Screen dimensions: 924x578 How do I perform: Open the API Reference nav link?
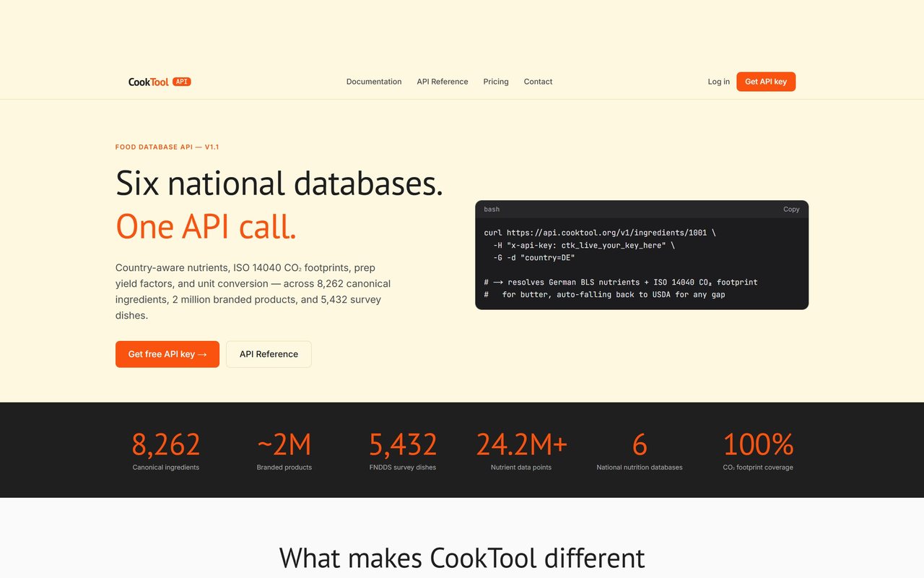pyautogui.click(x=443, y=82)
